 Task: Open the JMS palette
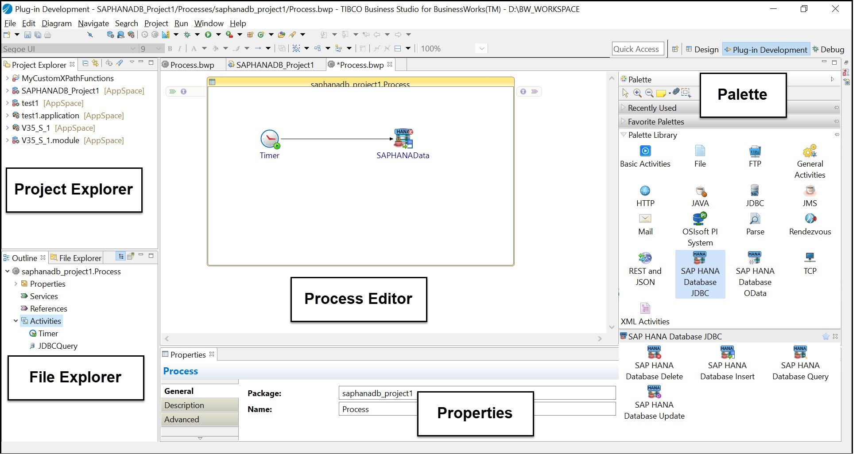810,197
